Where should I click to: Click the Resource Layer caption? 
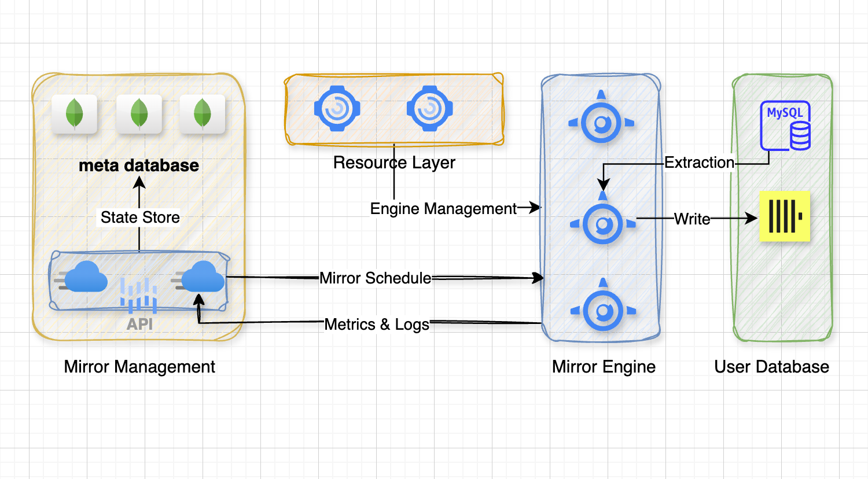(x=394, y=163)
